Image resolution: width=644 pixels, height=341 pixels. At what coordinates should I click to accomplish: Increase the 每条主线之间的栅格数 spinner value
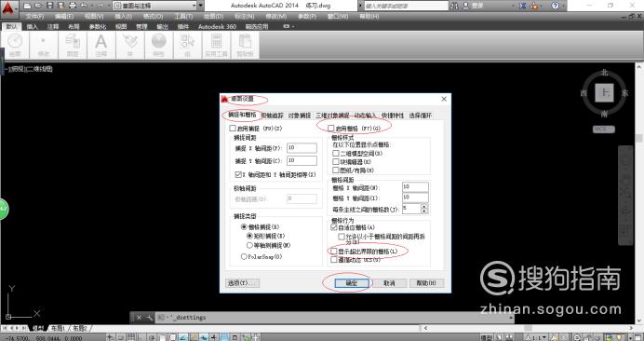(x=424, y=207)
